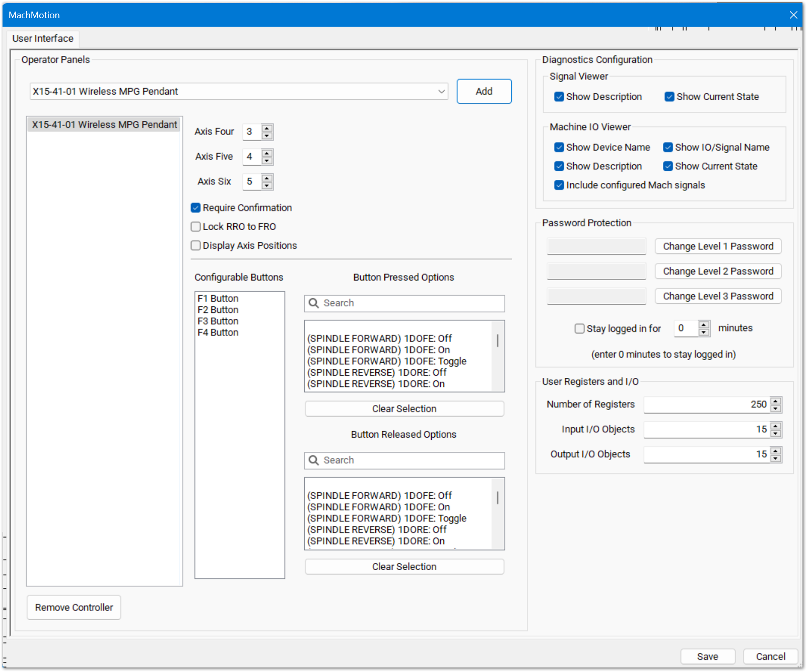Select '(SPINDLE FORWARD) 1DOFE: Toggle' in pressed options
The width and height of the screenshot is (807, 672).
[387, 361]
